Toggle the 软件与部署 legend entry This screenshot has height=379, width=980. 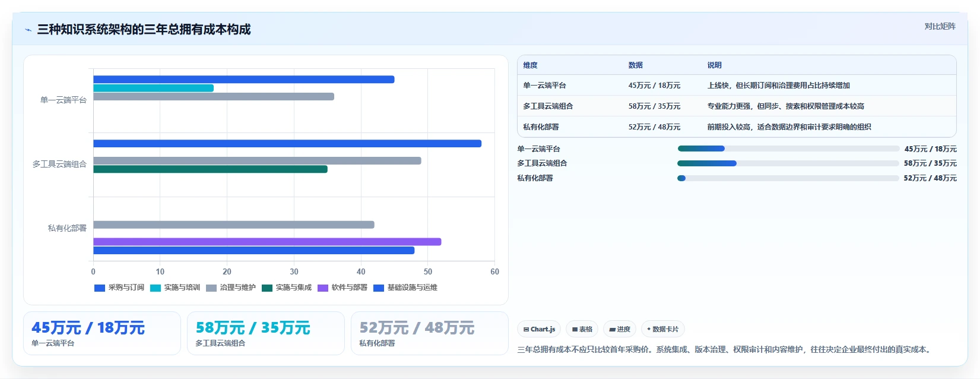coord(342,288)
